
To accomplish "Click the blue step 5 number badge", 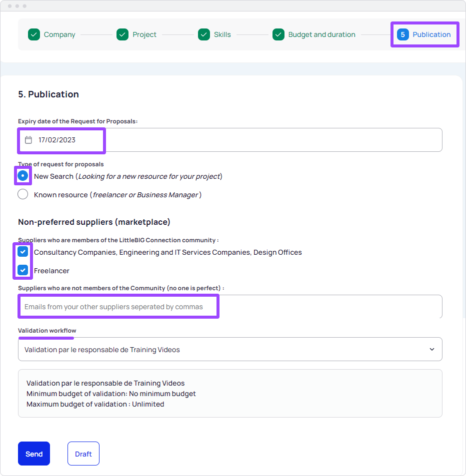I will point(403,34).
